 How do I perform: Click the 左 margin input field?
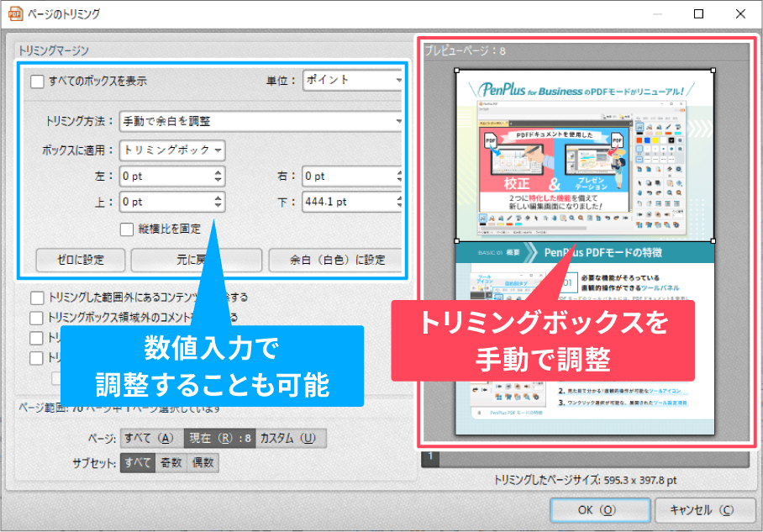coord(166,176)
